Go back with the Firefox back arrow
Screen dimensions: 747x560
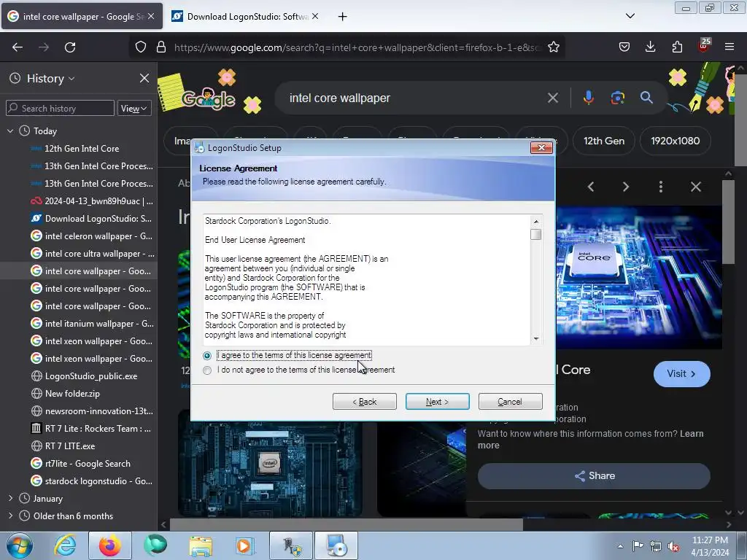coord(18,47)
